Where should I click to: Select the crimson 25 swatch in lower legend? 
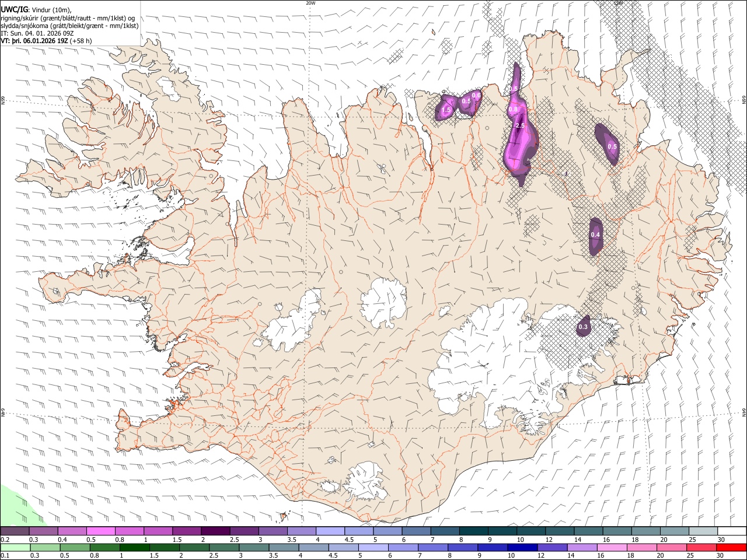click(702, 547)
